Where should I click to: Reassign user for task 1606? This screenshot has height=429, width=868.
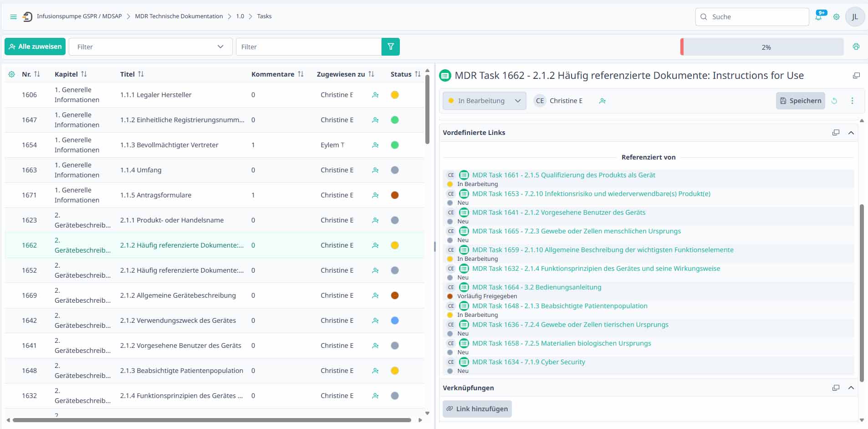[x=375, y=95]
